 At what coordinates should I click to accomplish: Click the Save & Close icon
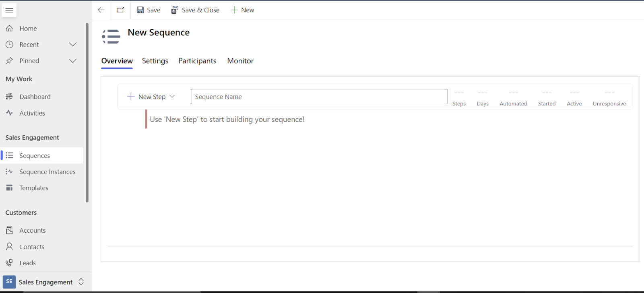(x=175, y=10)
